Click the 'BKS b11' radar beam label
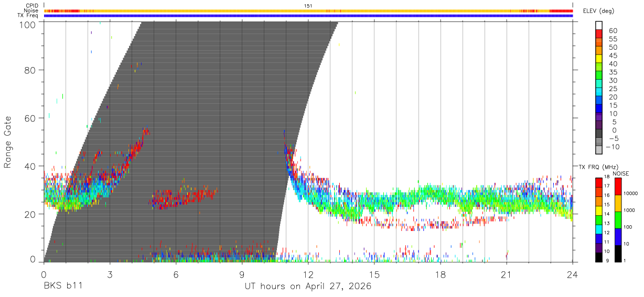 tap(63, 287)
